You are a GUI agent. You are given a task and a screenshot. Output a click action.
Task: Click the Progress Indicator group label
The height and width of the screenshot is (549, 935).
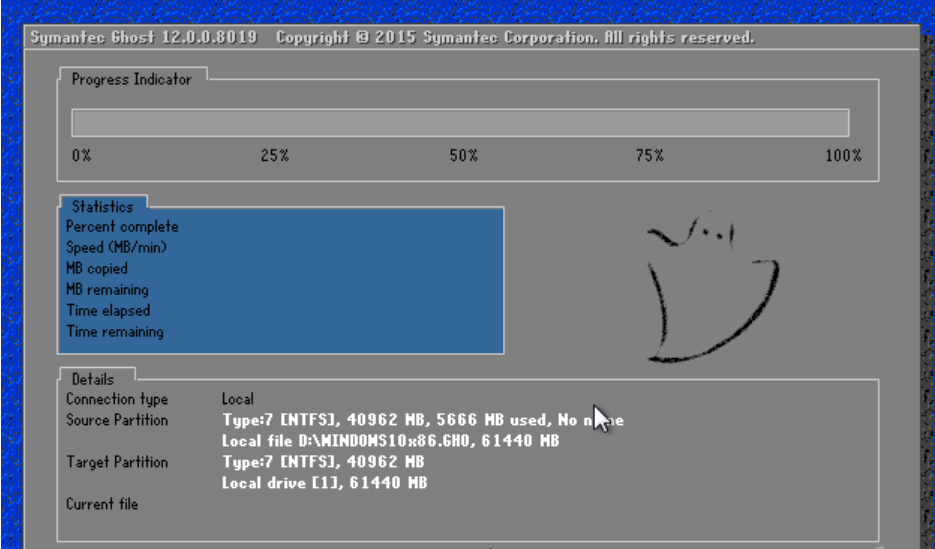(x=131, y=80)
